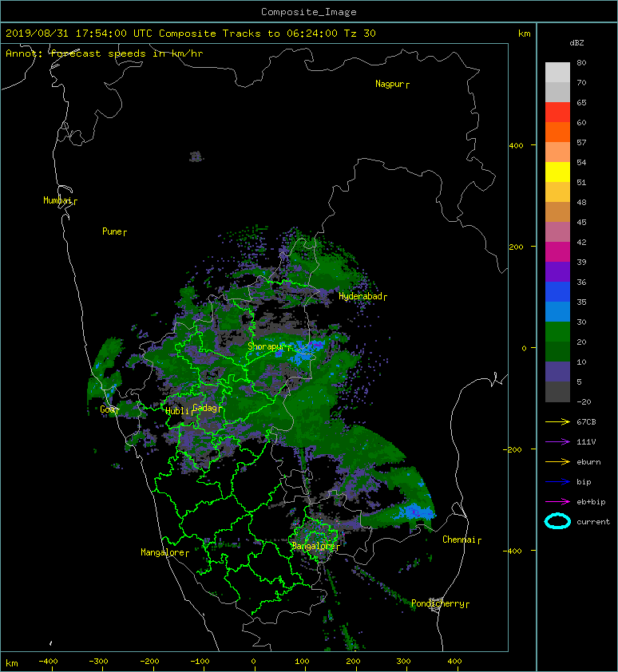Screen dimensions: 618x672
Task: Click the 67CB legend label
Action: (586, 421)
